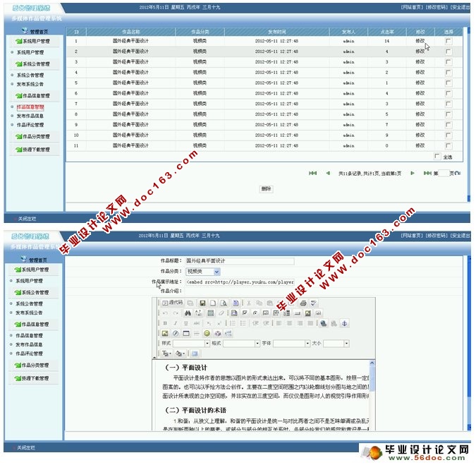Screen dimensions: 476x465
Task: Click the Preview magnifier-page icon
Action: coord(224,303)
